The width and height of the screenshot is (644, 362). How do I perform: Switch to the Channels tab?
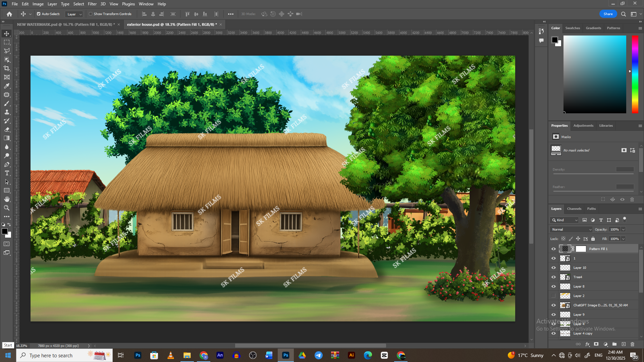pos(574,209)
